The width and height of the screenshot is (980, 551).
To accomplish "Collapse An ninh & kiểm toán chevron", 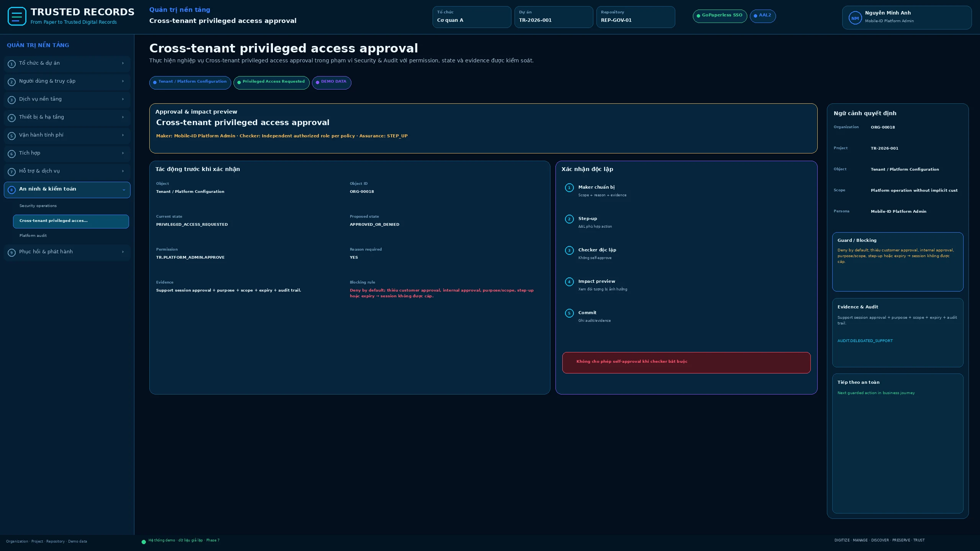I will 124,190.
